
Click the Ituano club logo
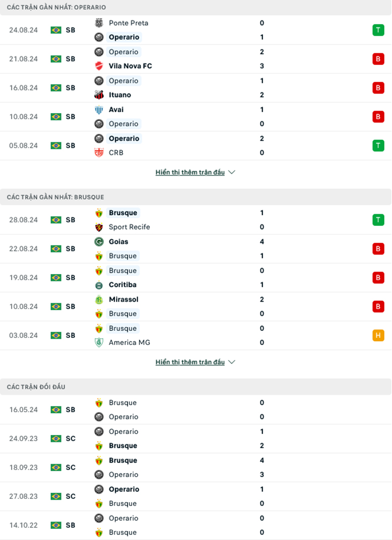(x=99, y=95)
